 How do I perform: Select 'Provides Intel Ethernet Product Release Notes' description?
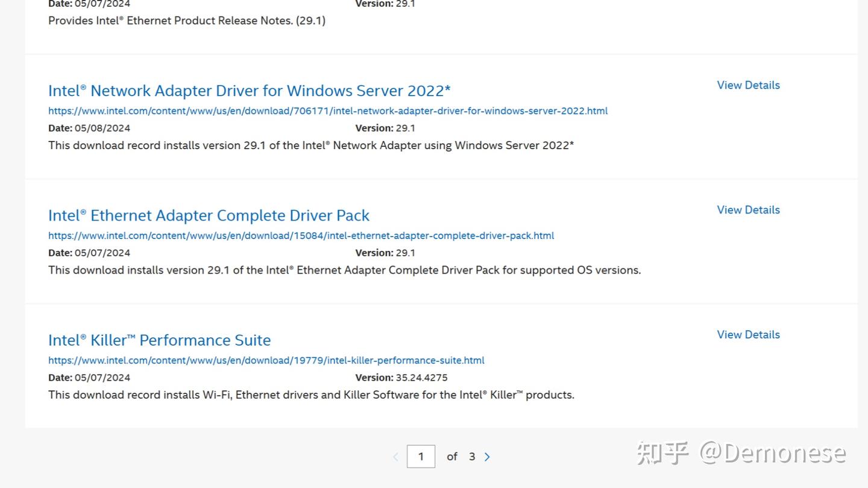(x=187, y=21)
